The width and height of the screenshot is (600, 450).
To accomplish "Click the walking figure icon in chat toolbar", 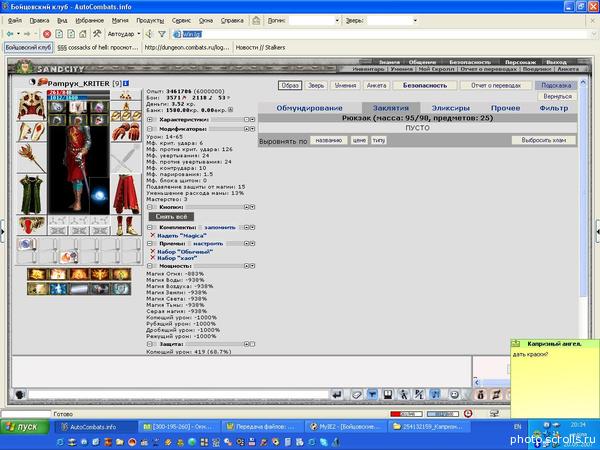I will coord(403,394).
